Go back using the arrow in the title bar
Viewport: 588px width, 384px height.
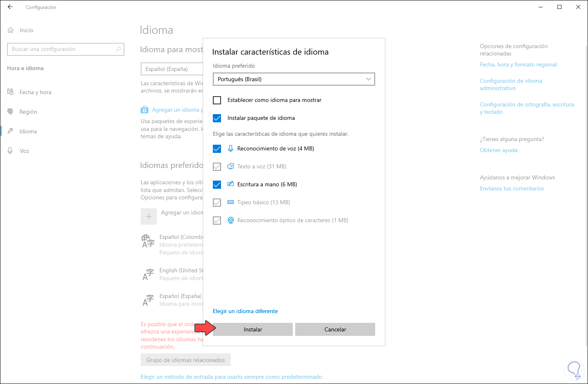(x=10, y=7)
